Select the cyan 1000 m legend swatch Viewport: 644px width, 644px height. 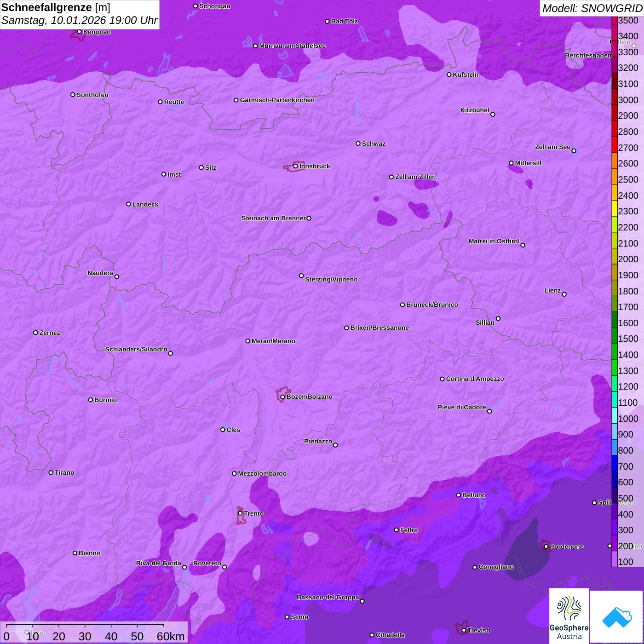[615, 415]
